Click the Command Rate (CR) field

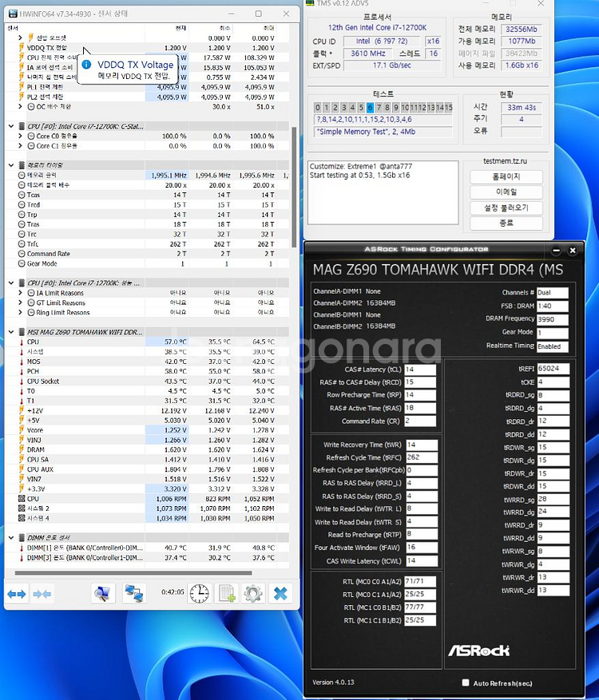coord(420,421)
